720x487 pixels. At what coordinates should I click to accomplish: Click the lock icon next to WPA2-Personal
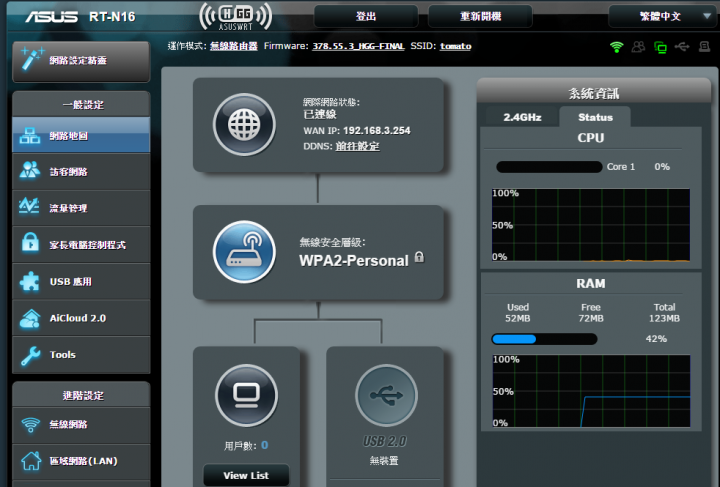point(419,257)
